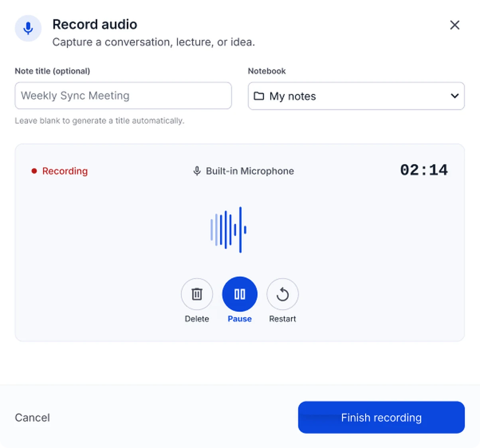Select the Built-in Microphone input source
Viewport: 480px width, 448px height.
pyautogui.click(x=244, y=171)
